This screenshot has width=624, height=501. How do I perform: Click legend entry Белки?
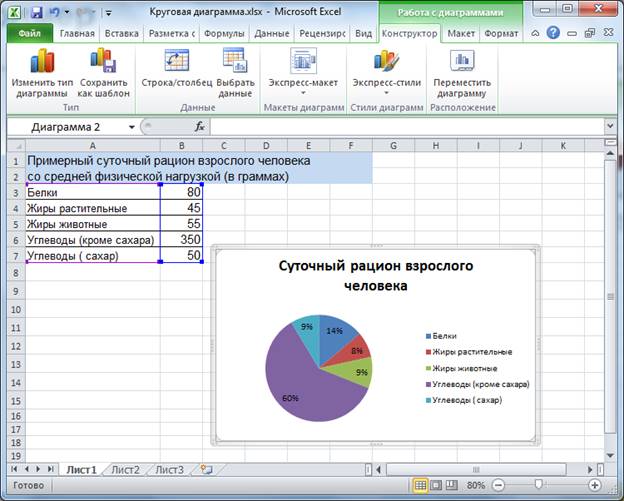tap(441, 336)
